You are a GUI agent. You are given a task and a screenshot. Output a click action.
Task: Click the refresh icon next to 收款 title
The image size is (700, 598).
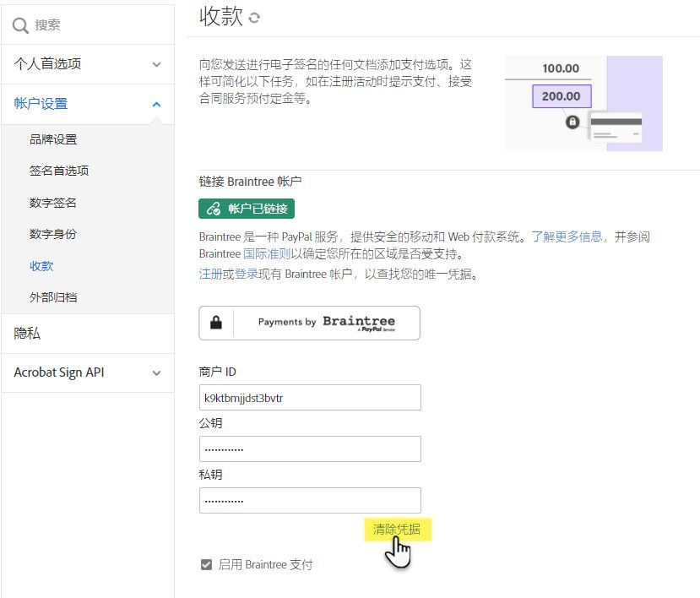pos(254,18)
